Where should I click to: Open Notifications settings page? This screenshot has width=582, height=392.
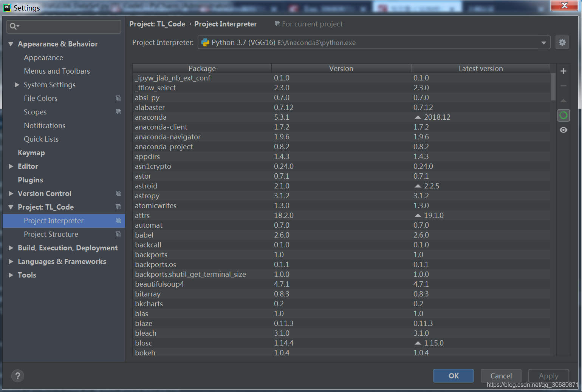(45, 125)
